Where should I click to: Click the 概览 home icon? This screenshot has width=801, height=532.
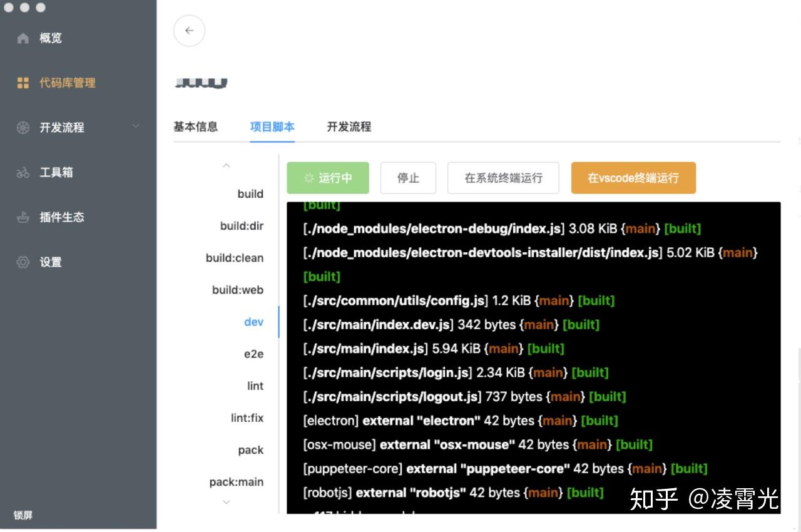pyautogui.click(x=23, y=38)
